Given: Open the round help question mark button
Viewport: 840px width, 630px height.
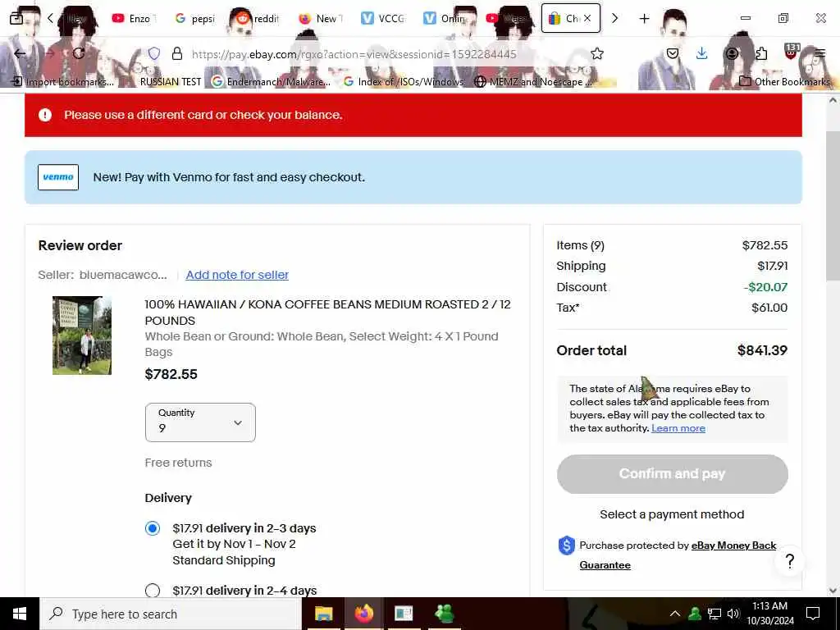Looking at the screenshot, I should click(790, 561).
